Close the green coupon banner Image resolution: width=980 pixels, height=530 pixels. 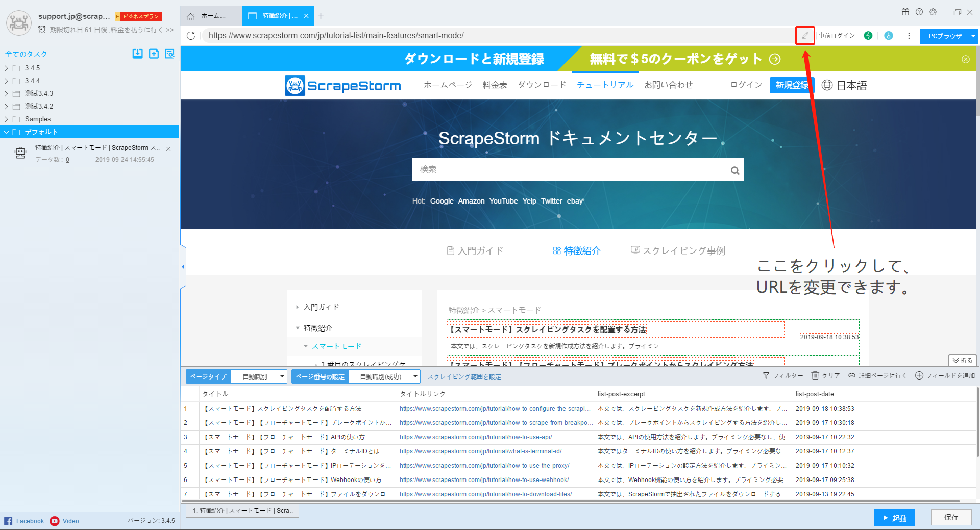966,59
